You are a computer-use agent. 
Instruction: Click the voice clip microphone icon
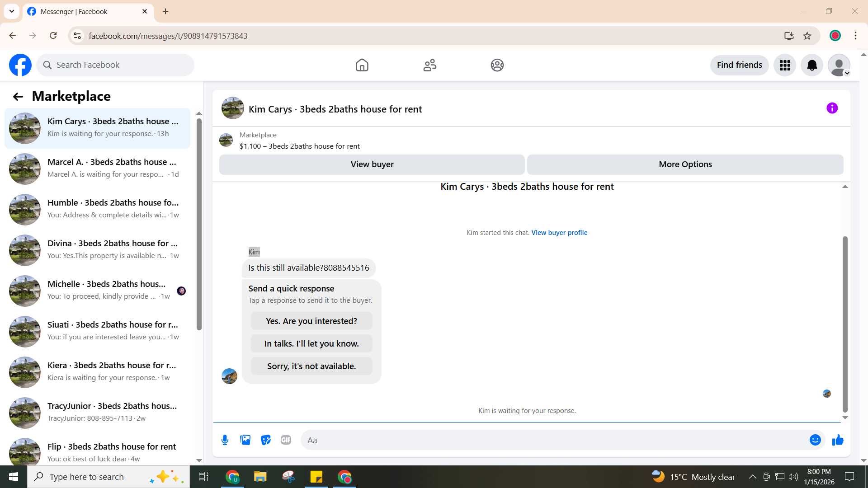[x=225, y=440]
